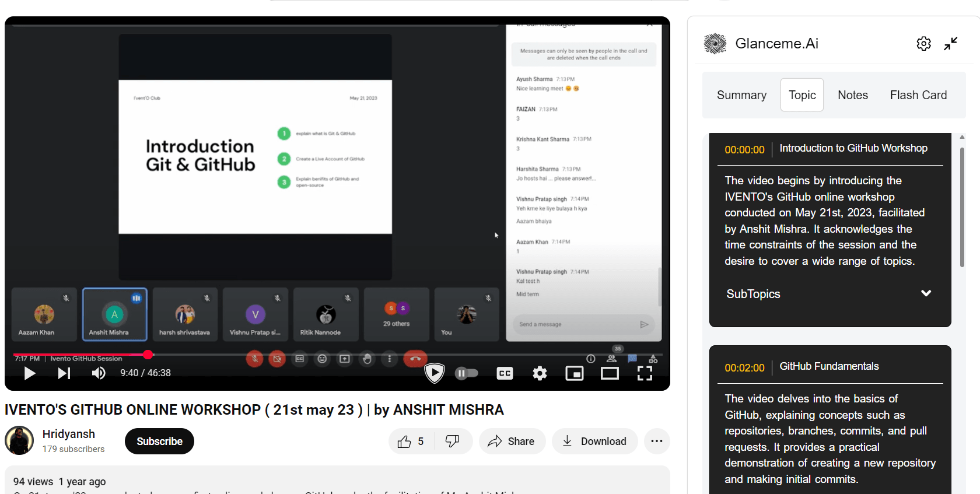Share the video

coord(512,442)
